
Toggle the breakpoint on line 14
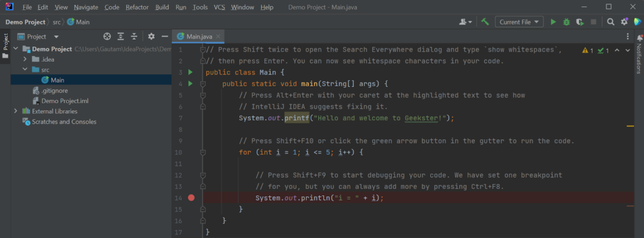(x=191, y=198)
